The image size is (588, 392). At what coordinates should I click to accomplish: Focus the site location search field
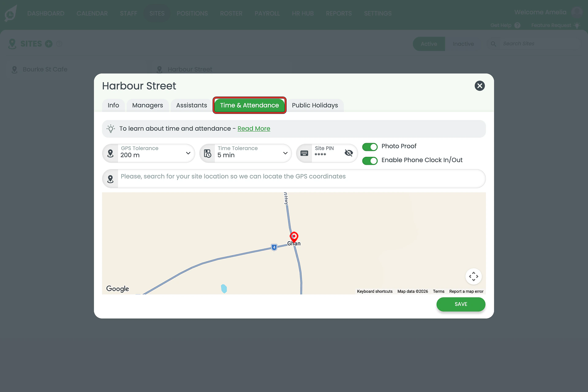(294, 179)
